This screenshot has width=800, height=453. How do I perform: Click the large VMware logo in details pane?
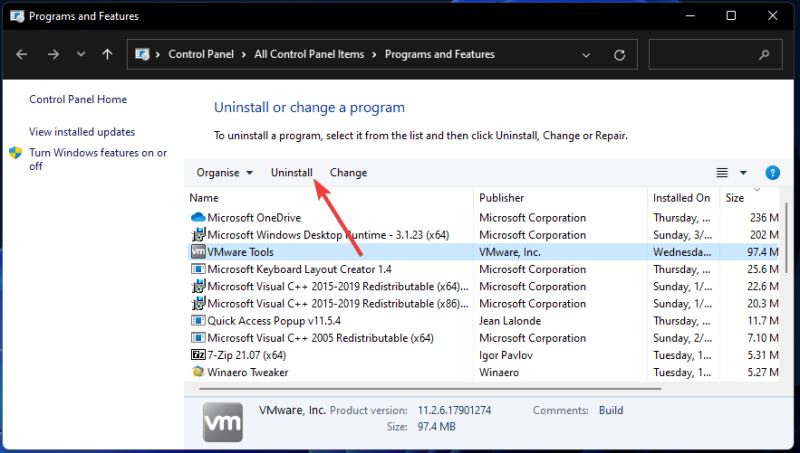[222, 422]
